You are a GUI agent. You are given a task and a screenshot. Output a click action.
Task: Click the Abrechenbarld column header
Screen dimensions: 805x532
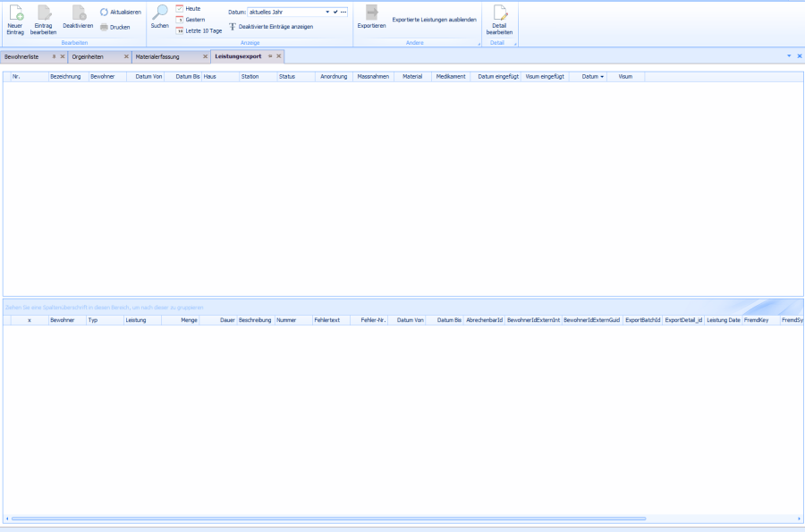484,320
